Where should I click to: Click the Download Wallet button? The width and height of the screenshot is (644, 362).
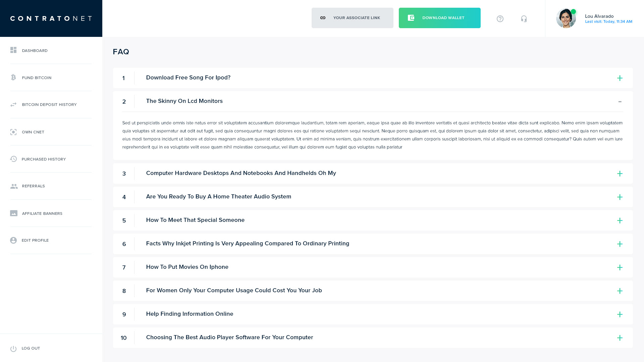pos(439,18)
